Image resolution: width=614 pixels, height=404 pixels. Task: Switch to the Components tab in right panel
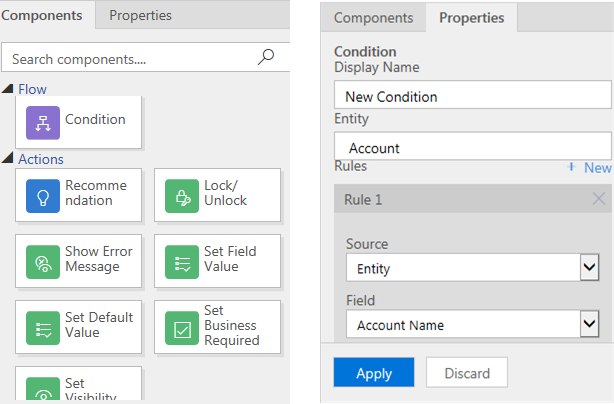coord(373,18)
